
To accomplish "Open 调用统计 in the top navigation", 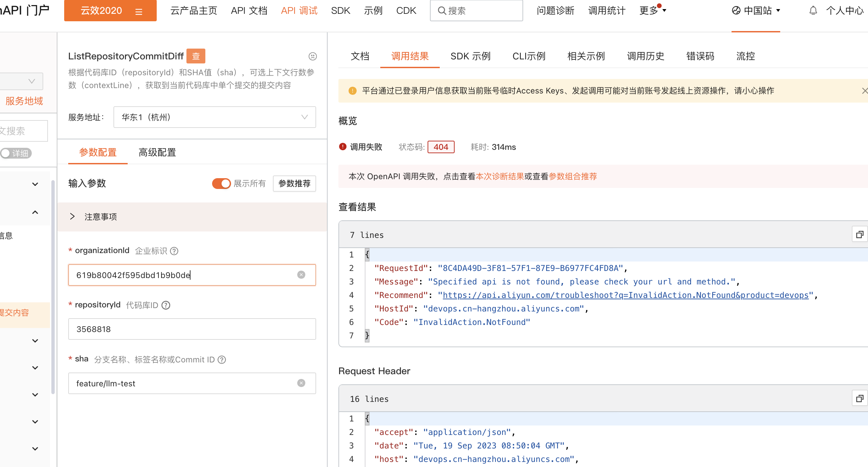I will tap(607, 11).
